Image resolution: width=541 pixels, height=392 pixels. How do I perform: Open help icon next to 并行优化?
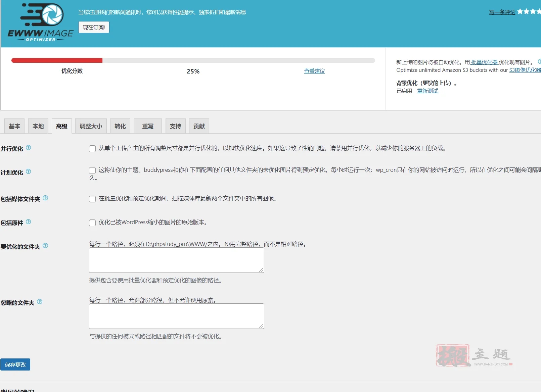(x=29, y=147)
